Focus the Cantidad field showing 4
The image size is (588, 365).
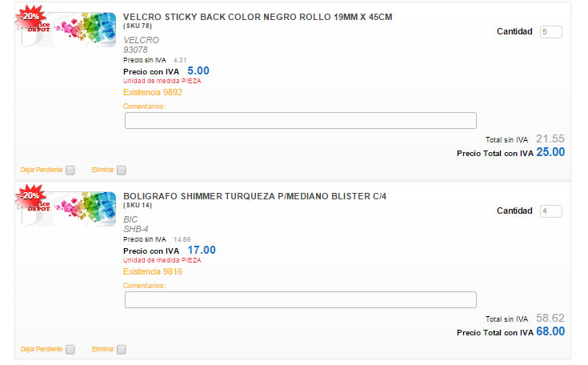(x=551, y=211)
